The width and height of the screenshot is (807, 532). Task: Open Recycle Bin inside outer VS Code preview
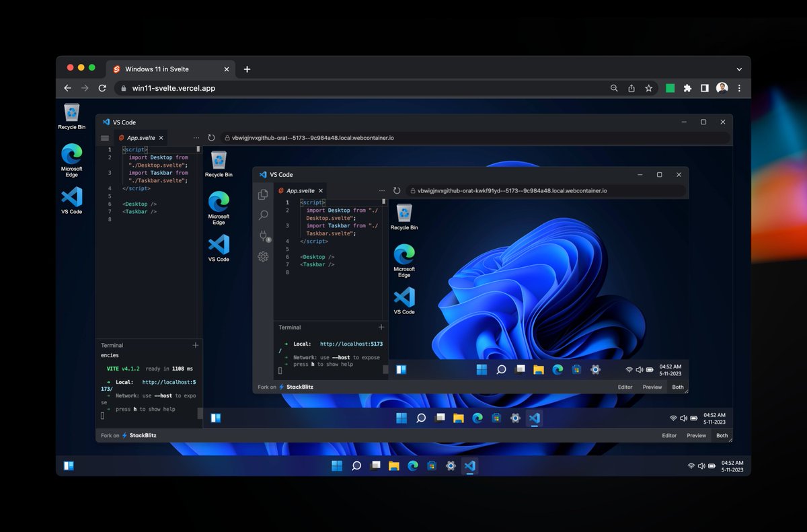[x=219, y=164]
